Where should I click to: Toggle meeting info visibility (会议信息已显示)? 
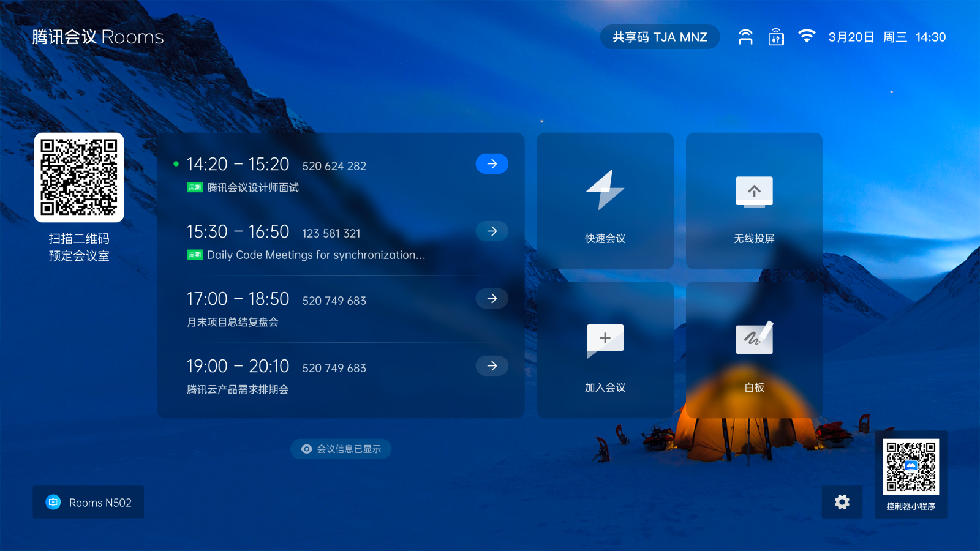(341, 449)
